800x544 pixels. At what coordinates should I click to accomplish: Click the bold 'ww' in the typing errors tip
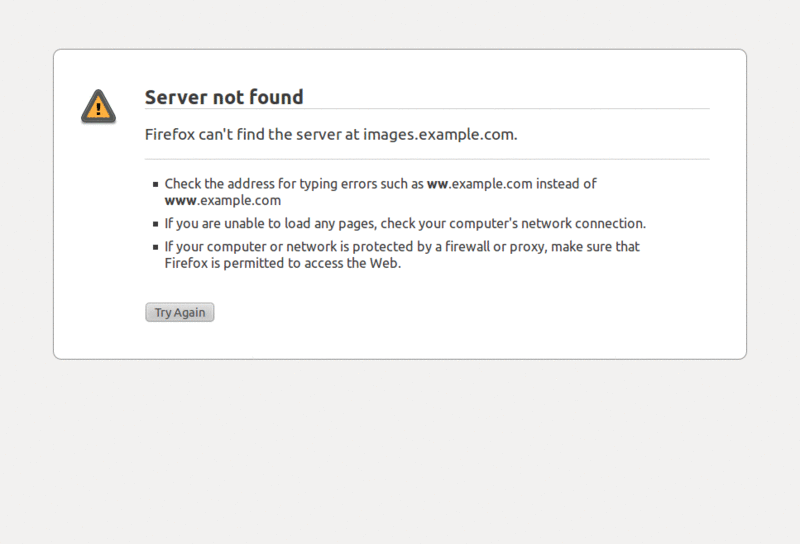click(x=437, y=184)
